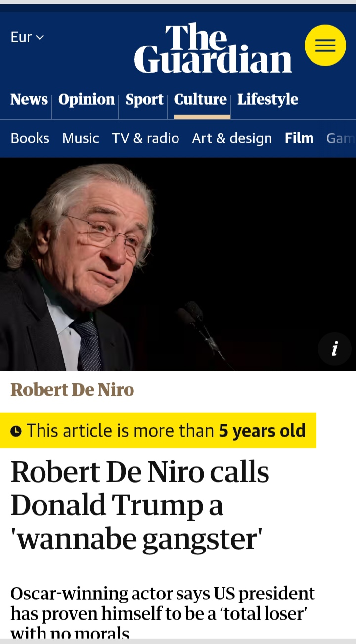Tap the 'more than 5 years old' banner

[x=158, y=430]
